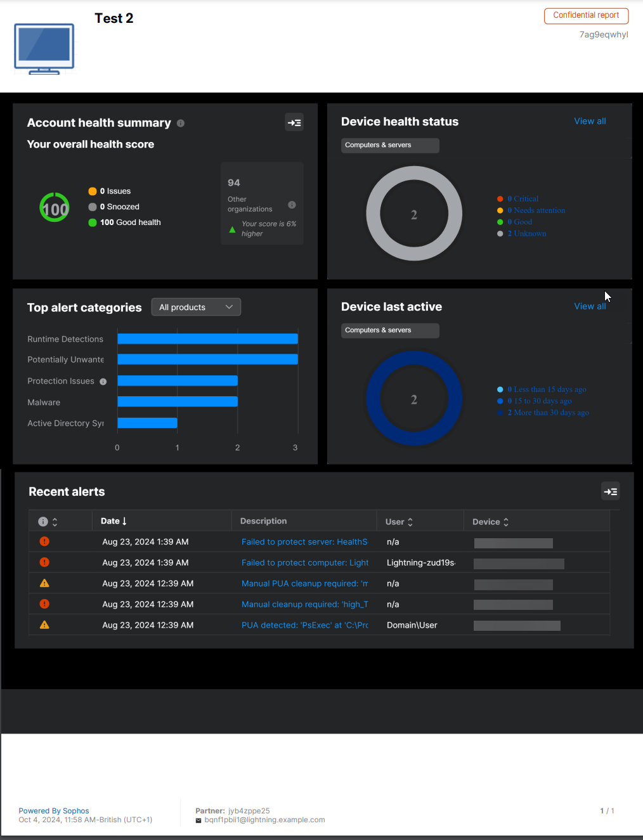Click info icon beside Account health summary
643x840 pixels.
tap(181, 123)
